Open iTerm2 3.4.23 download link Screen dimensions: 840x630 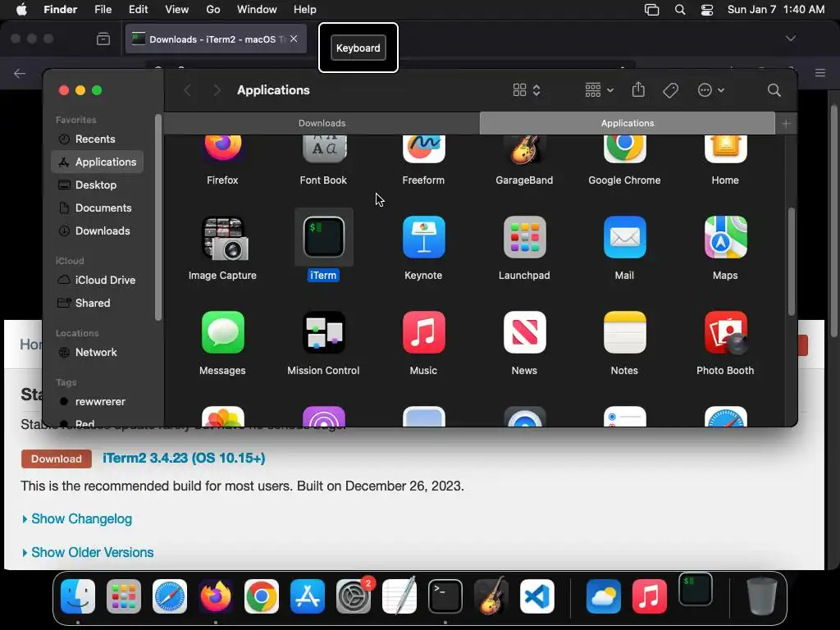[x=184, y=459]
